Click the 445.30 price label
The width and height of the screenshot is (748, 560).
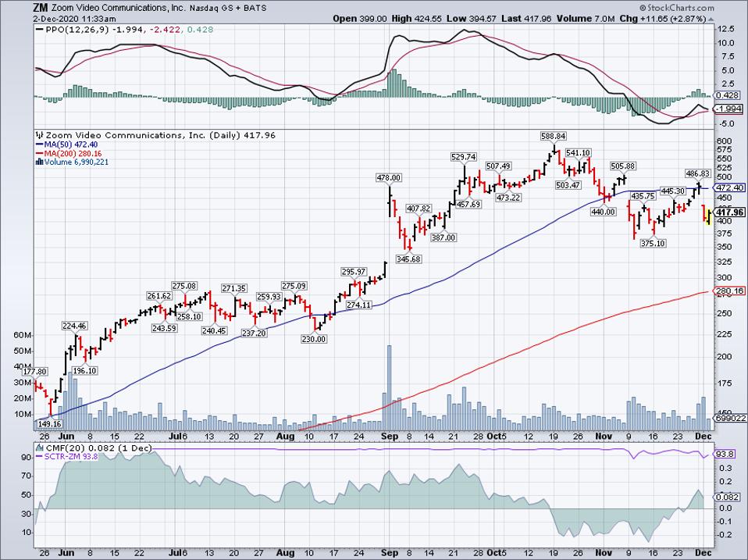673,191
